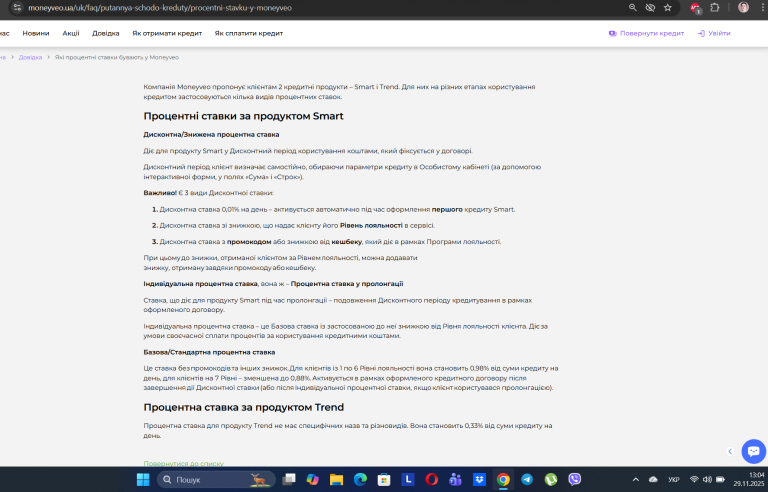This screenshot has height=492, width=768.
Task: Switch the УКР keyboard language
Action: [674, 479]
